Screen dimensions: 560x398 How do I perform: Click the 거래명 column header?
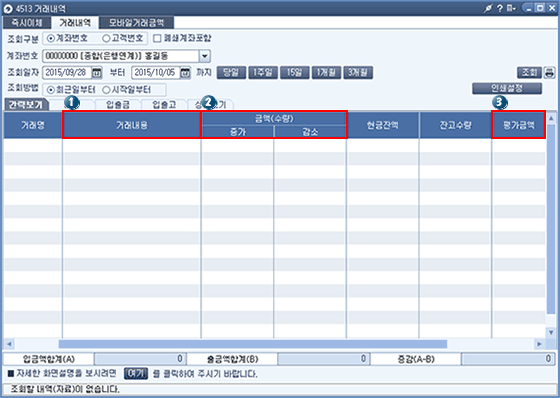click(33, 125)
